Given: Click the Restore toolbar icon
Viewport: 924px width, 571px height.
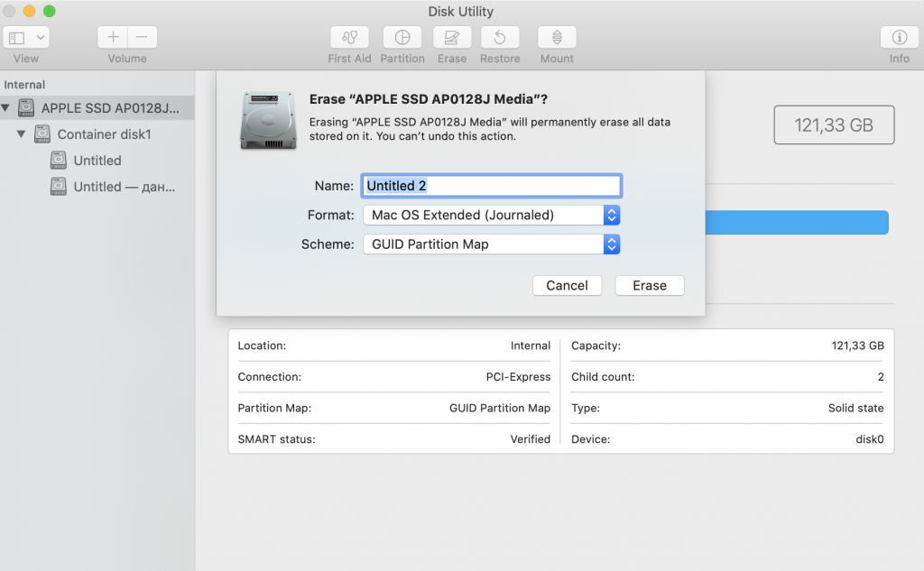Looking at the screenshot, I should pyautogui.click(x=500, y=37).
